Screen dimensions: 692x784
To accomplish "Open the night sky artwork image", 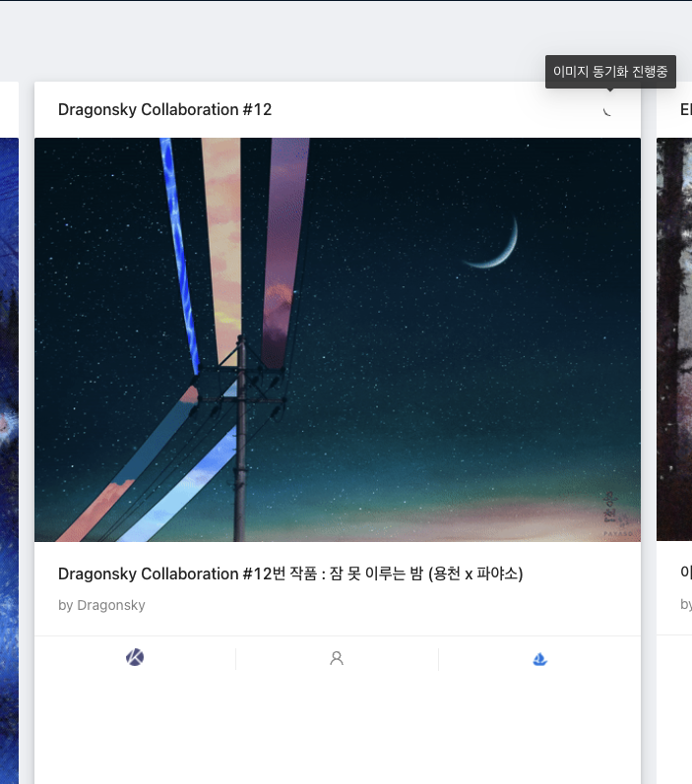I will [x=338, y=339].
